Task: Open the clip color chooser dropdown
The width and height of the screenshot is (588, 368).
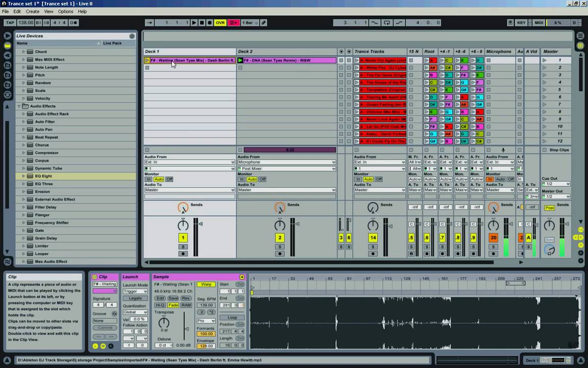Action: (105, 291)
